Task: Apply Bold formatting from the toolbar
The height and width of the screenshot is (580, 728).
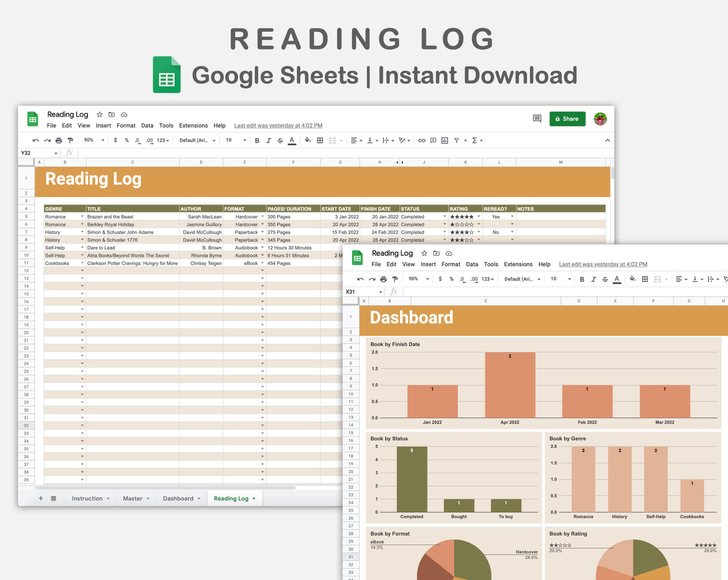Action: pyautogui.click(x=257, y=140)
